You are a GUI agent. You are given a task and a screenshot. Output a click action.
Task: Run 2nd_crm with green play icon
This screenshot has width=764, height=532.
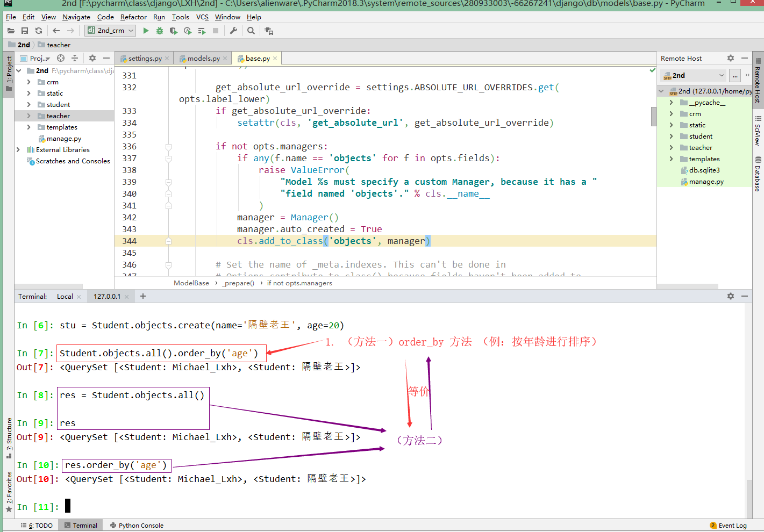tap(146, 31)
